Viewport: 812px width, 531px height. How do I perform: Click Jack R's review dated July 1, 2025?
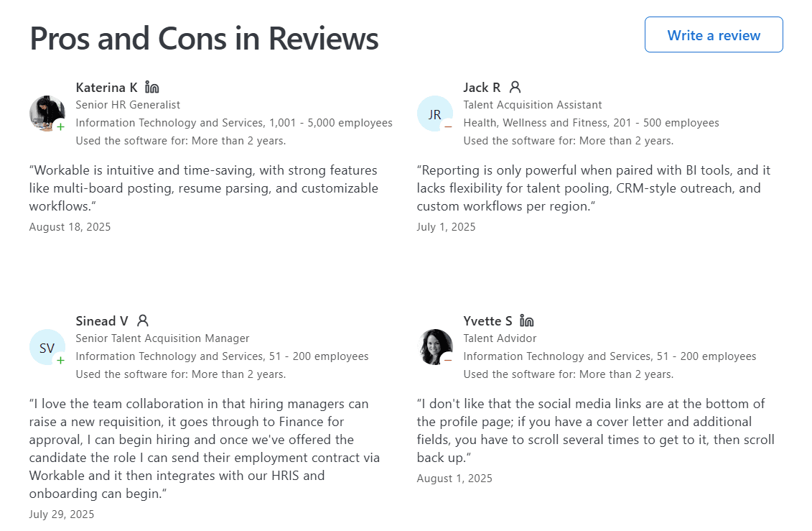pos(594,188)
